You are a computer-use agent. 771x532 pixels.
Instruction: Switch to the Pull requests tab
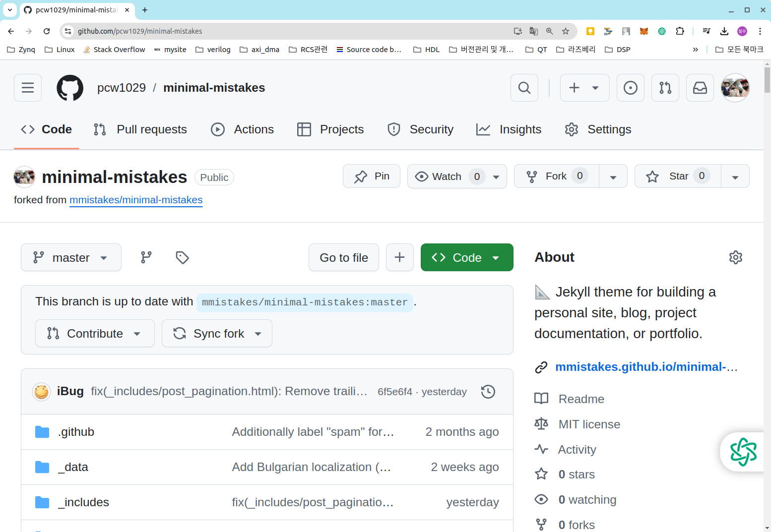pyautogui.click(x=140, y=129)
